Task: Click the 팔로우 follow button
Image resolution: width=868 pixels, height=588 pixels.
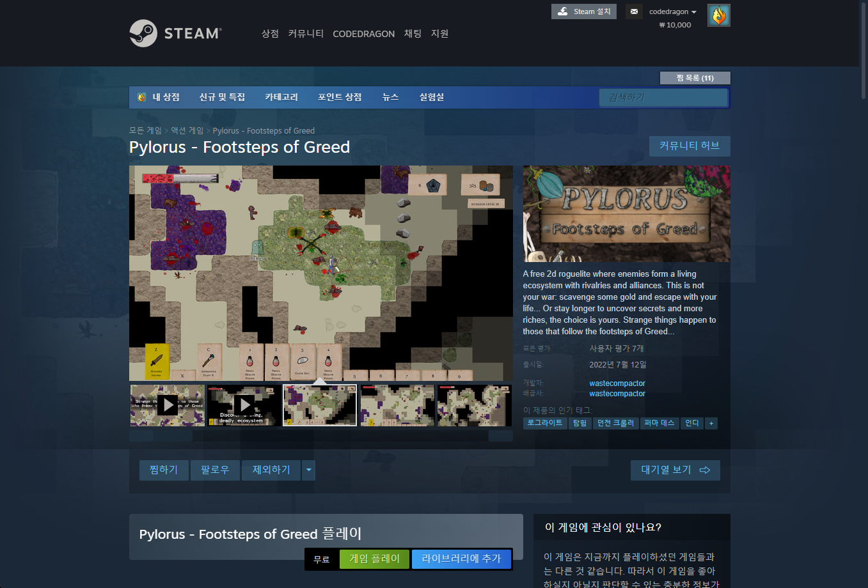Action: 215,470
